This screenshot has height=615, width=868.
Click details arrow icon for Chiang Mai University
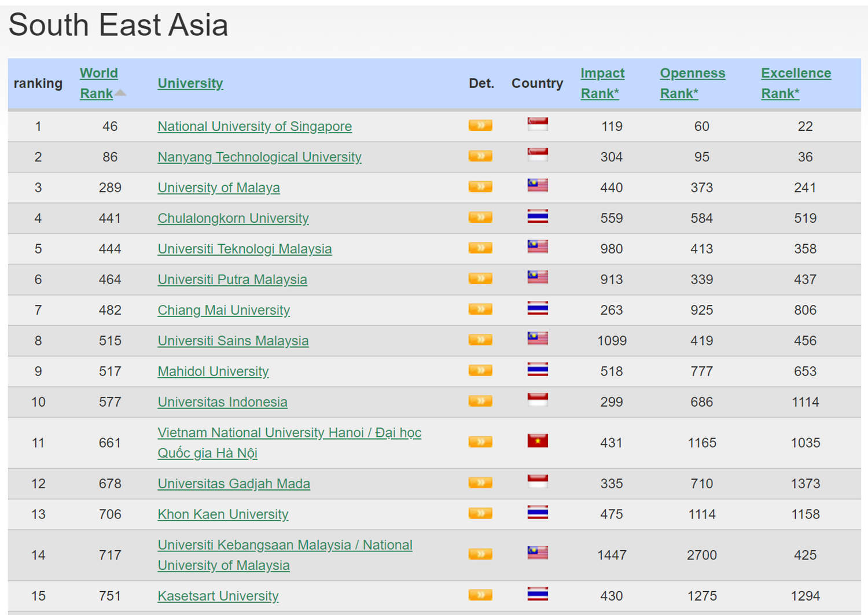point(480,310)
